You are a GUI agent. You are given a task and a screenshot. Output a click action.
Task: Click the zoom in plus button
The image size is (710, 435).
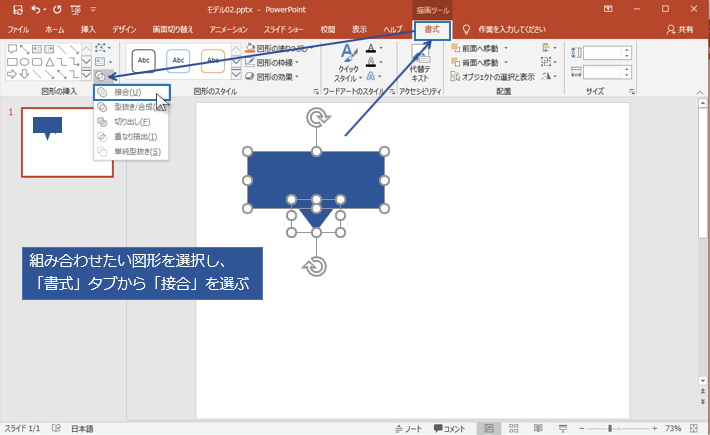click(x=654, y=428)
